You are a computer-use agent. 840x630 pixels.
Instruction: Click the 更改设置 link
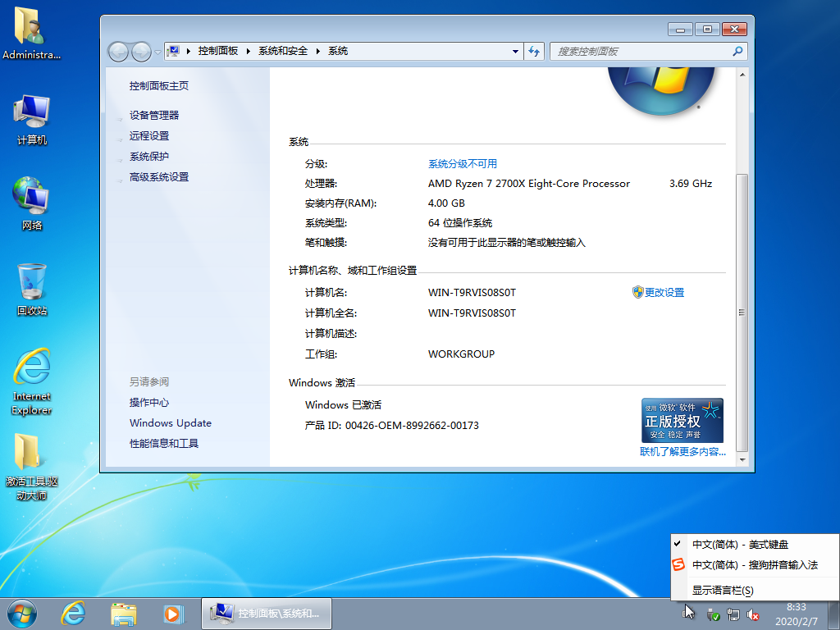[x=664, y=293]
